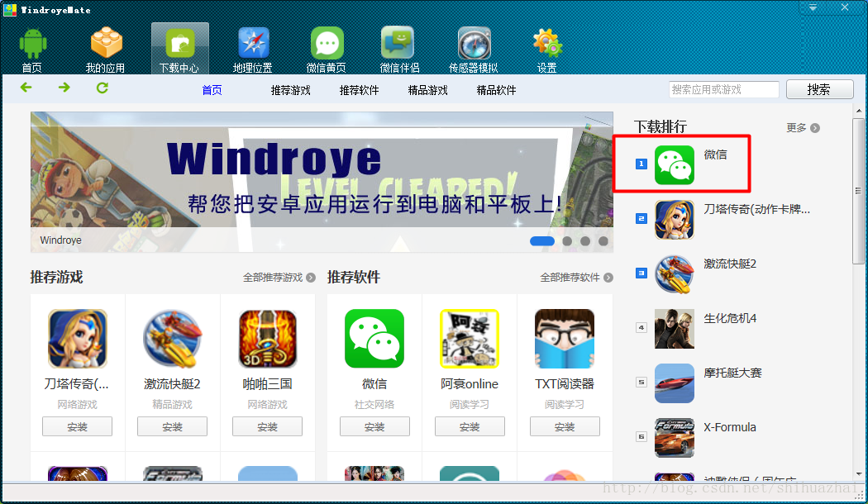Select fourth banner slide dot
The height and width of the screenshot is (504, 868).
603,240
